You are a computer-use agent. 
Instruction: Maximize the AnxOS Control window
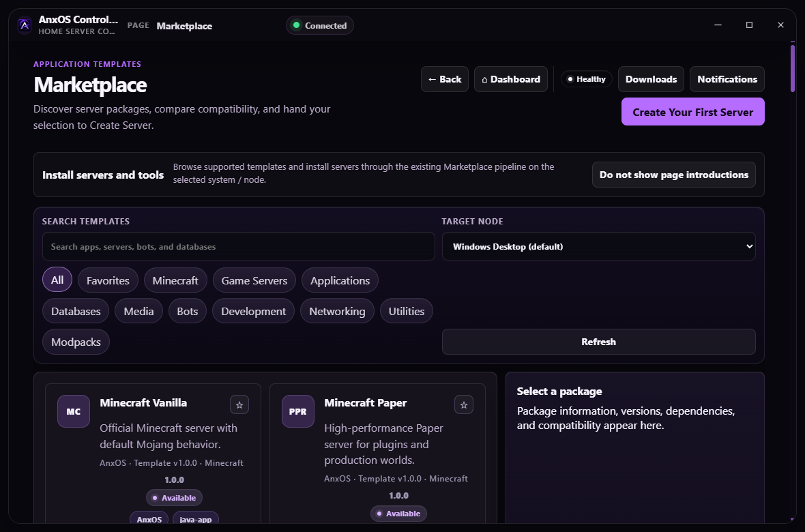pos(749,25)
